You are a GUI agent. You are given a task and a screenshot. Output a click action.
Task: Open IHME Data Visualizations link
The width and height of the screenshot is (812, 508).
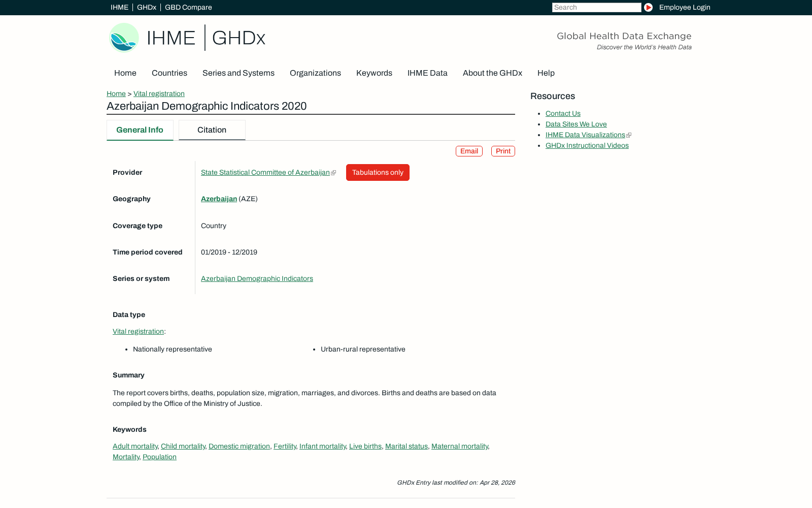[x=585, y=135]
